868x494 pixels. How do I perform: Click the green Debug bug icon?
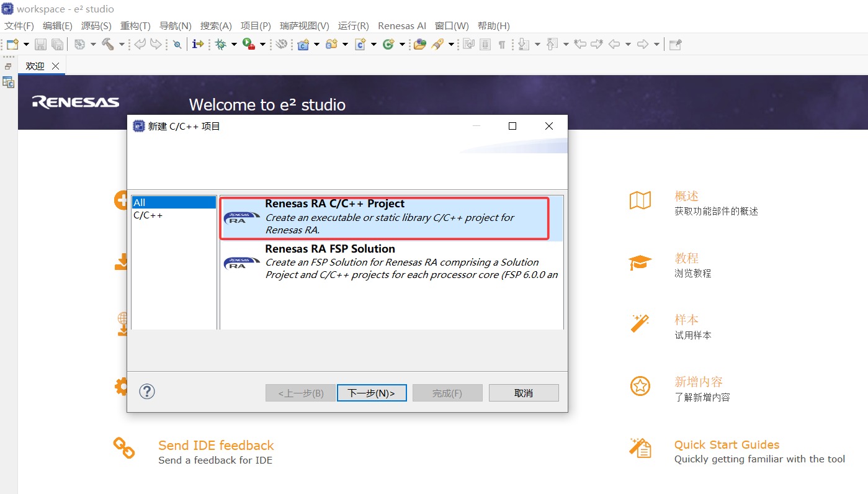tap(220, 44)
